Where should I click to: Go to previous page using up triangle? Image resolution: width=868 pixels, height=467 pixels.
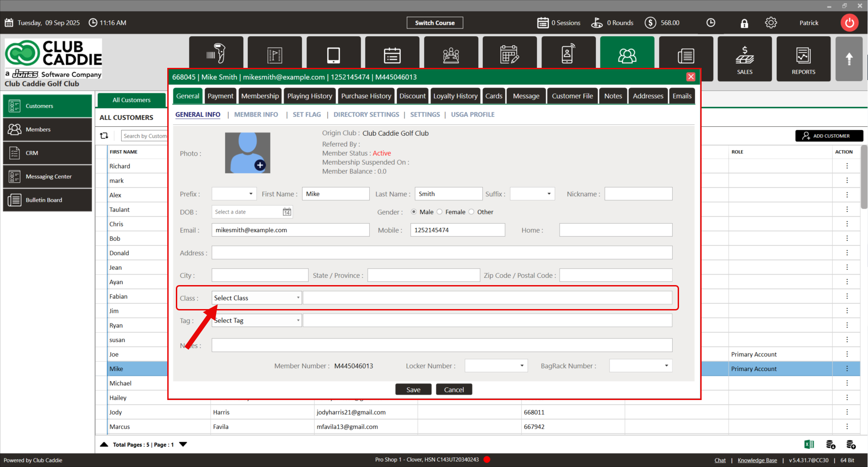pyautogui.click(x=104, y=444)
